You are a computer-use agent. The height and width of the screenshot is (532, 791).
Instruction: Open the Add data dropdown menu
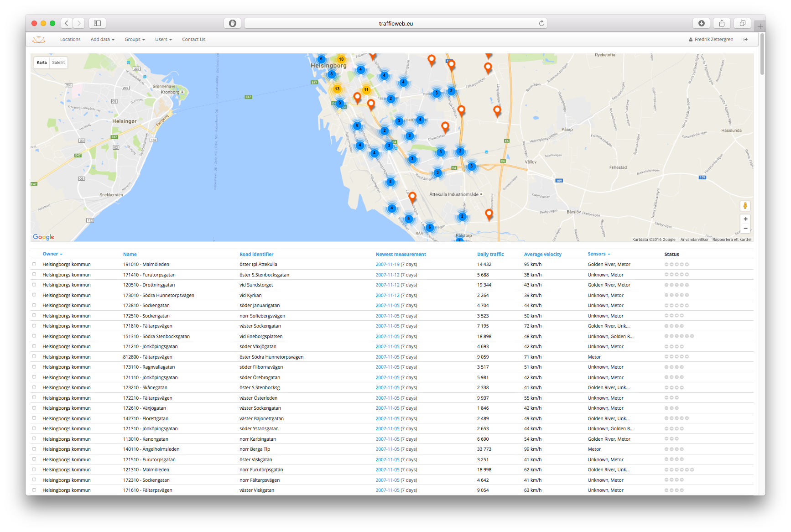pos(102,39)
